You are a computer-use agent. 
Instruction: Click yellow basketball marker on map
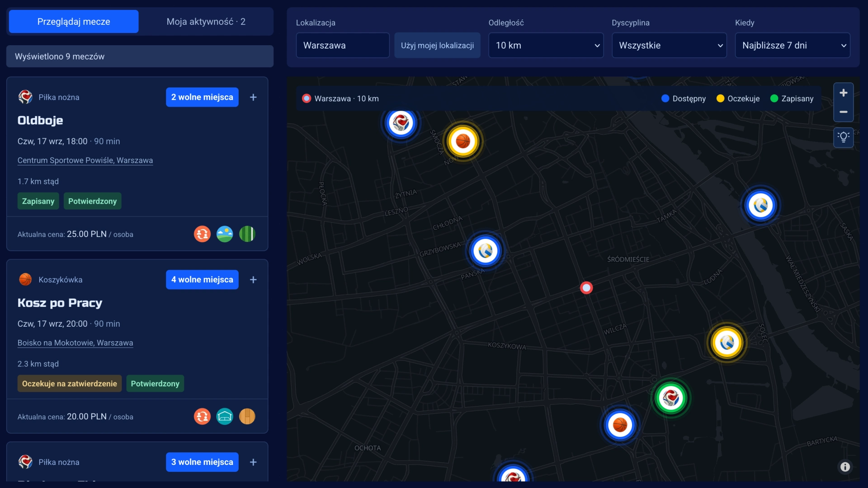(x=463, y=141)
